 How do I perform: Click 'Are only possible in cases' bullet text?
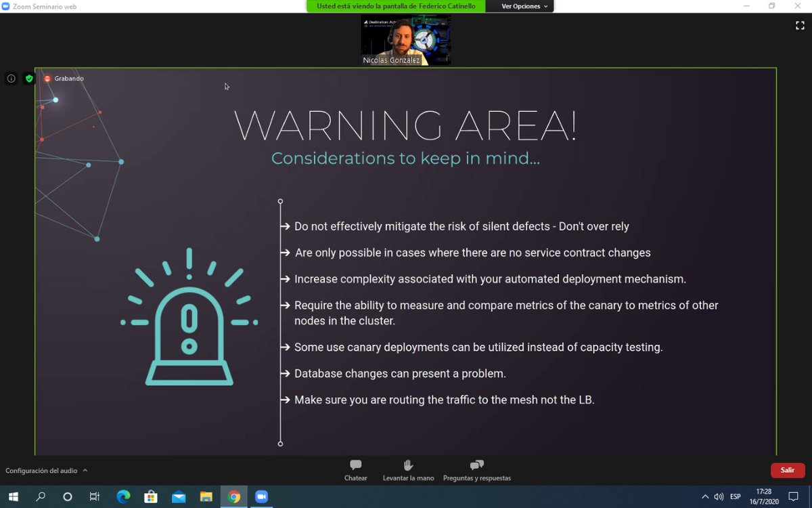click(472, 253)
